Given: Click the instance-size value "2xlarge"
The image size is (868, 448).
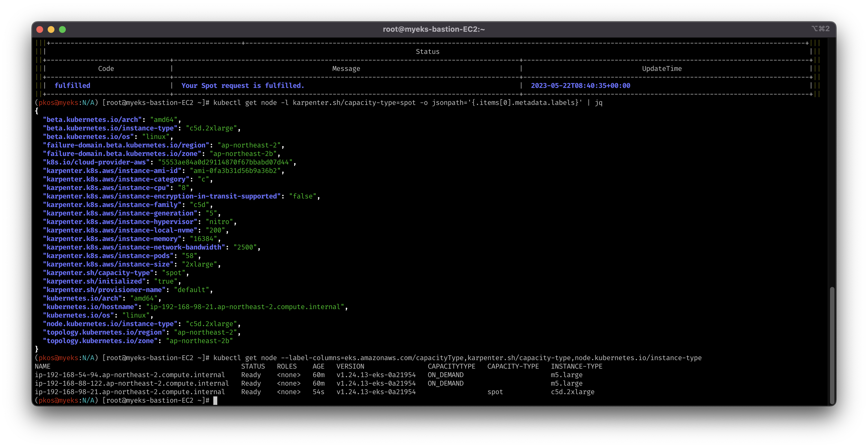Looking at the screenshot, I should click(x=199, y=264).
